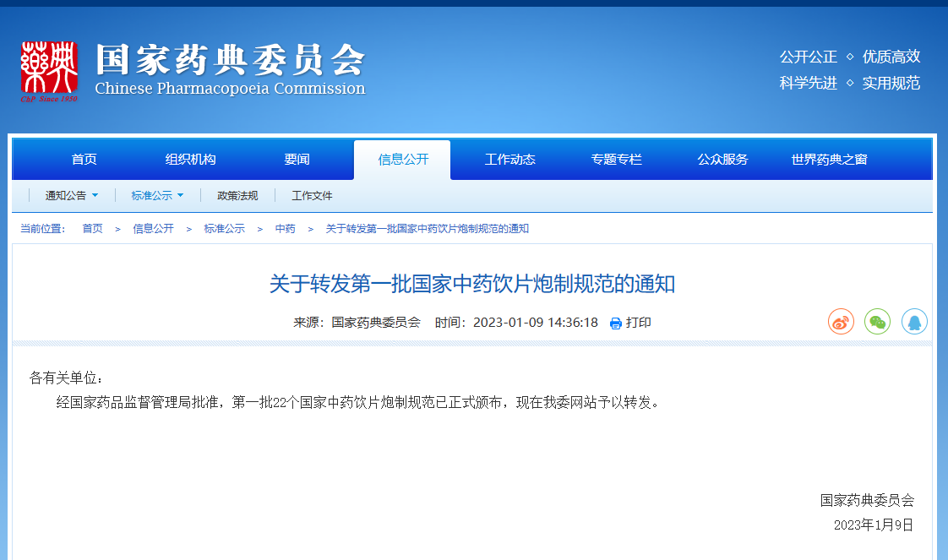Go to 信息公开 in the breadcrumb

(154, 228)
